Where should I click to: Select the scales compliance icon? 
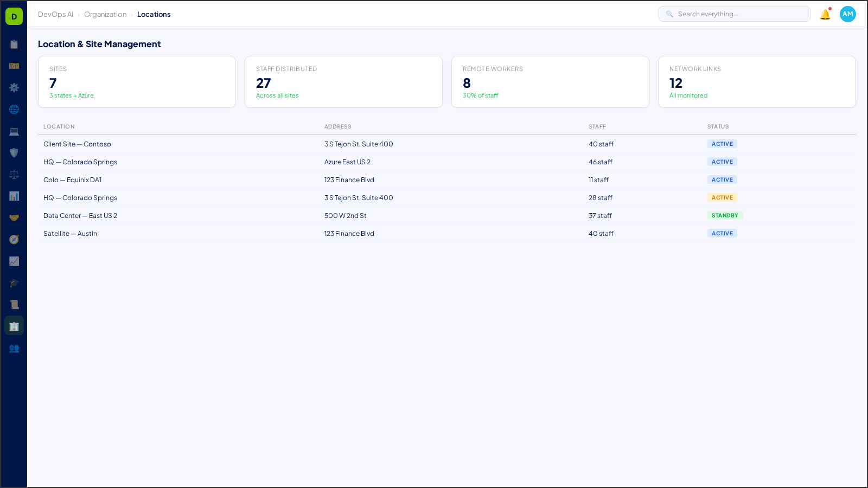pyautogui.click(x=14, y=174)
